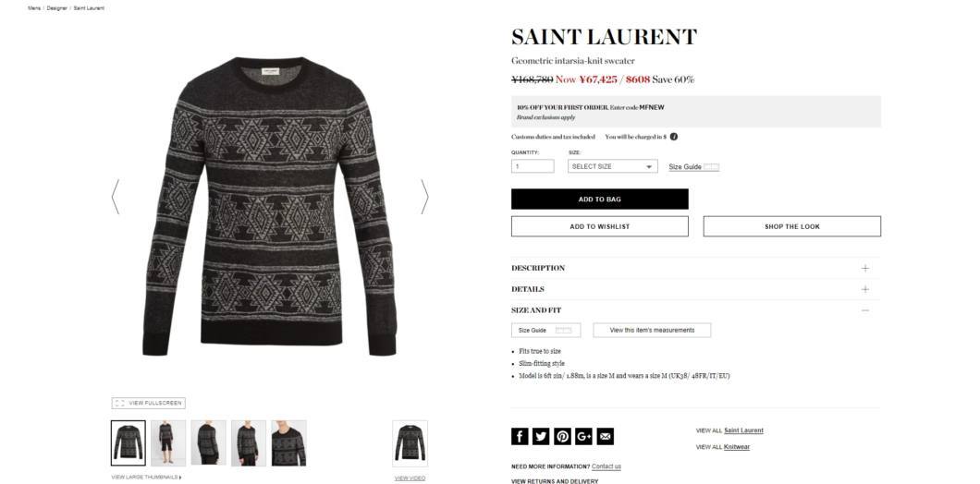The width and height of the screenshot is (980, 484).
Task: Expand the Details section
Action: click(x=695, y=289)
